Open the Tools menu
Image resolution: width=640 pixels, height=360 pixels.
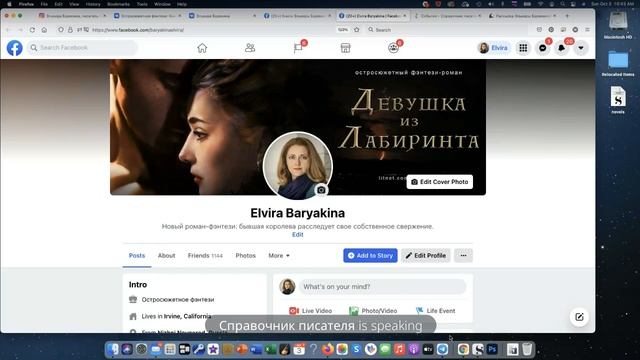pyautogui.click(x=142, y=4)
